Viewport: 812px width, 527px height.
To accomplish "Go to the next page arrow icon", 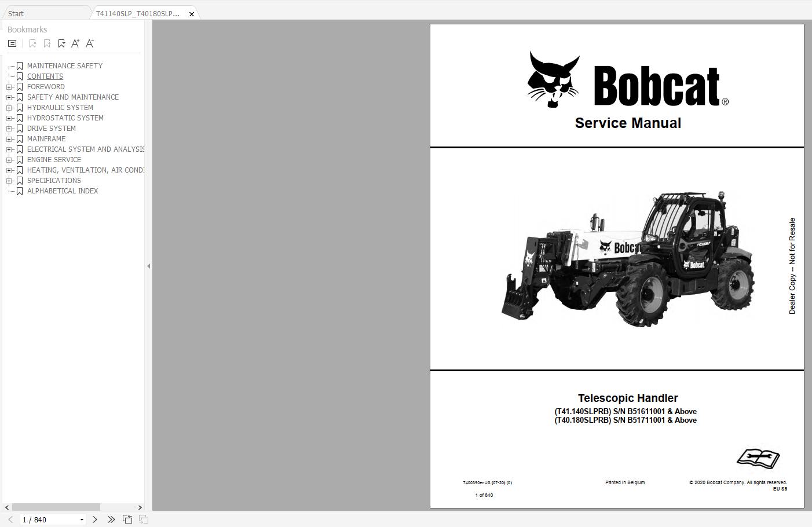I will (x=94, y=519).
